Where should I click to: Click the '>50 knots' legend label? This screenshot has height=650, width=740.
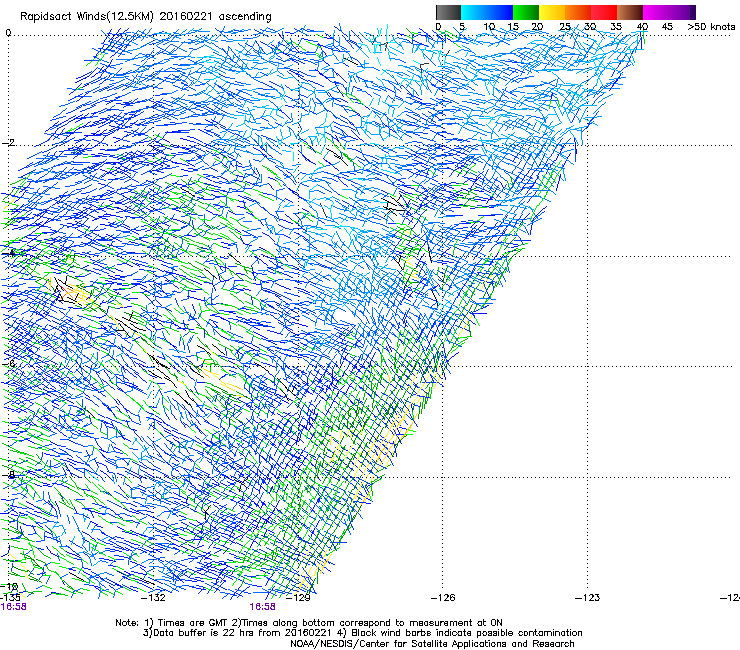pyautogui.click(x=711, y=26)
